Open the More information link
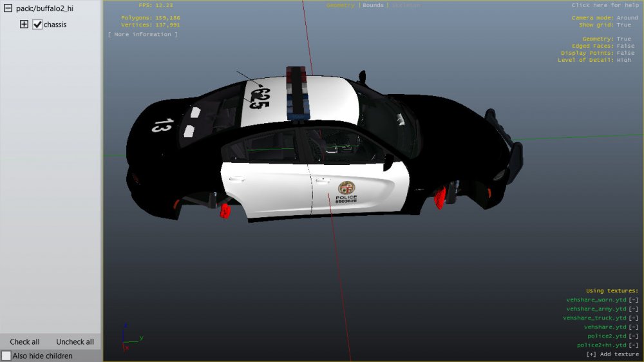The image size is (644, 362). (143, 35)
